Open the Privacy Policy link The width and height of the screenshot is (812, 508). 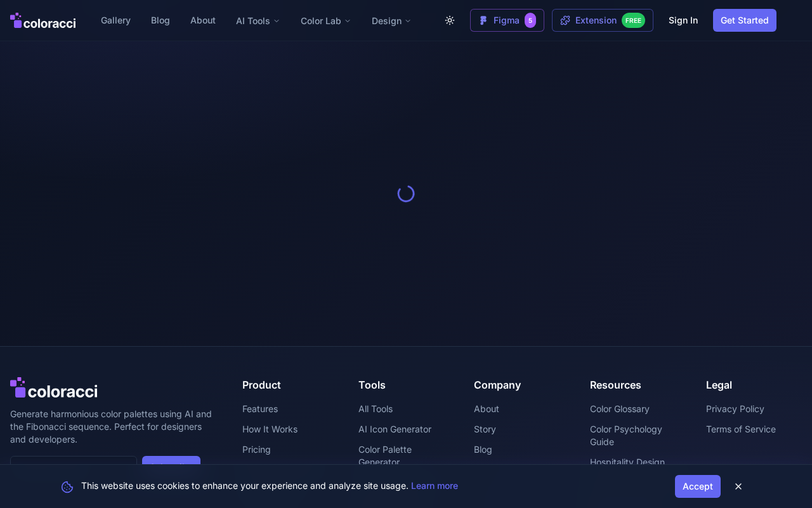point(735,409)
